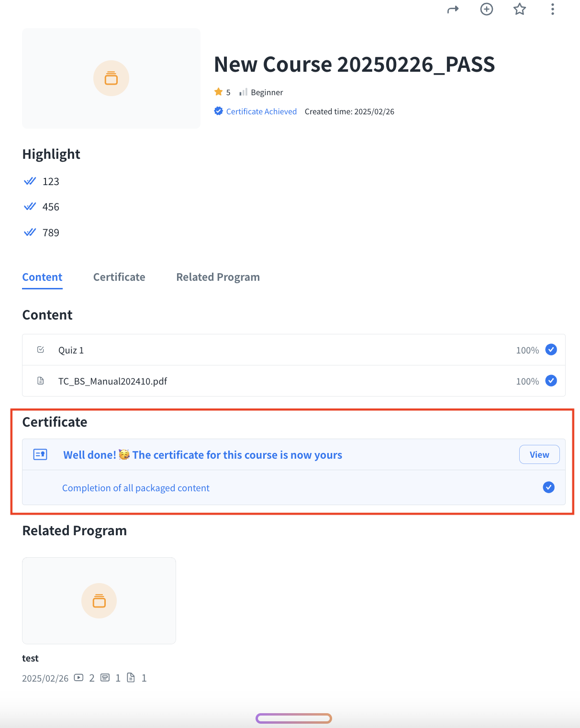
Task: Open the Quiz 1 content item
Action: [x=71, y=350]
